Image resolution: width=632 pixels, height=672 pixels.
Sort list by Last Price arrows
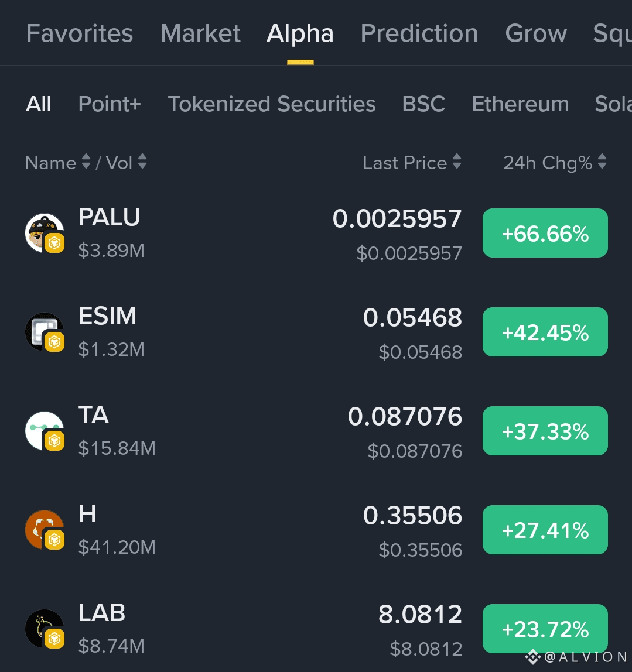(457, 162)
